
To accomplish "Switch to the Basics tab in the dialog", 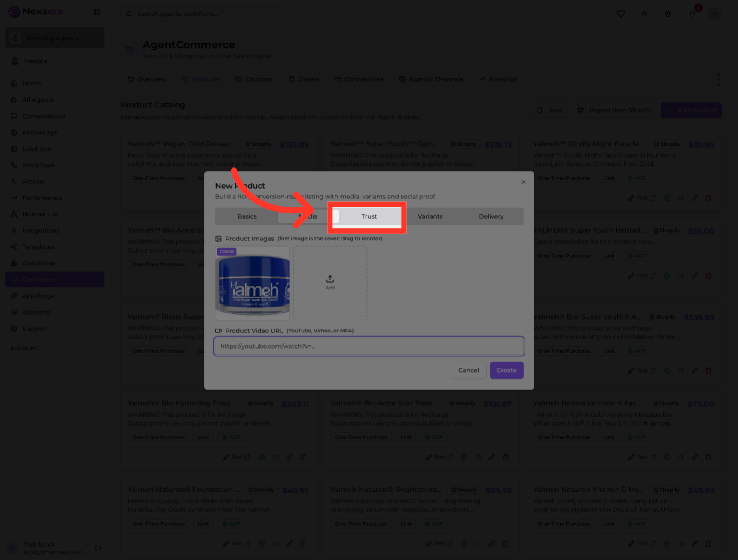I will tap(247, 216).
